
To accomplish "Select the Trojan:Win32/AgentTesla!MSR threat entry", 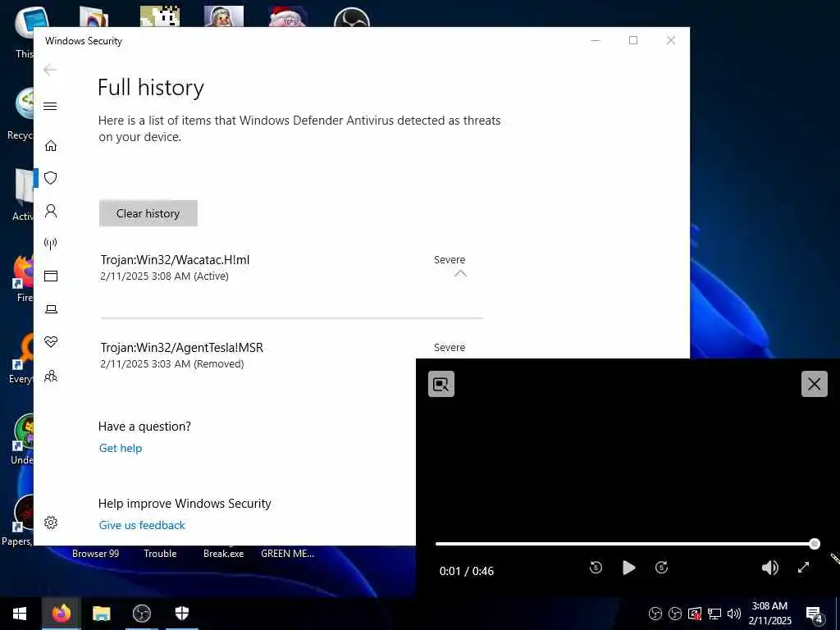I will (x=181, y=348).
